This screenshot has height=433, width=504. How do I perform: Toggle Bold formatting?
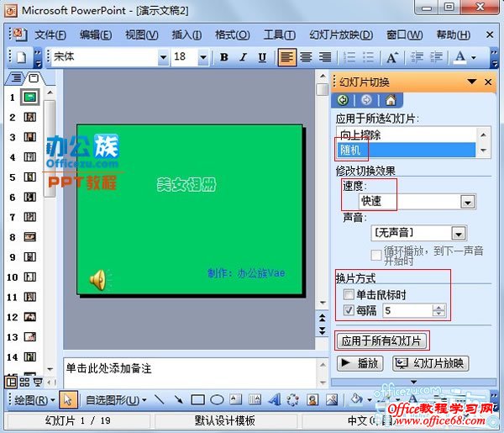(x=224, y=57)
